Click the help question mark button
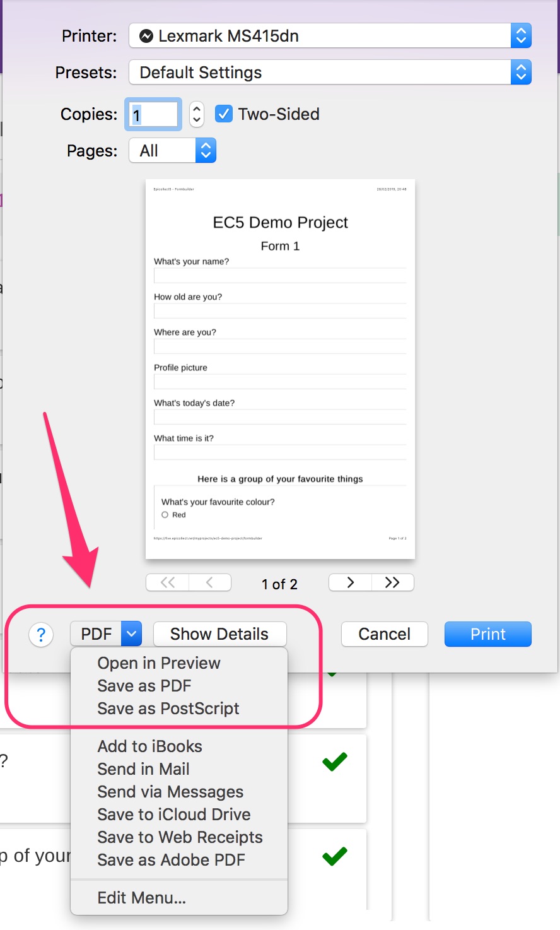The width and height of the screenshot is (560, 930). tap(41, 634)
